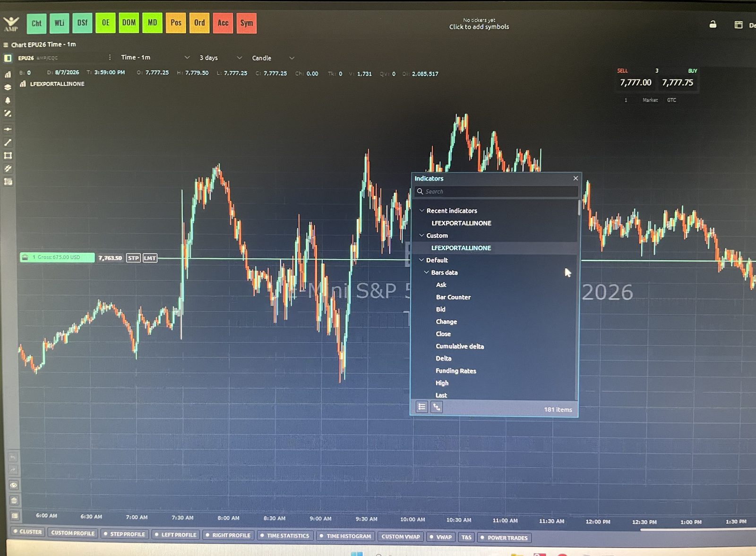756x556 pixels.
Task: Select Bar Counter indicator
Action: [453, 297]
